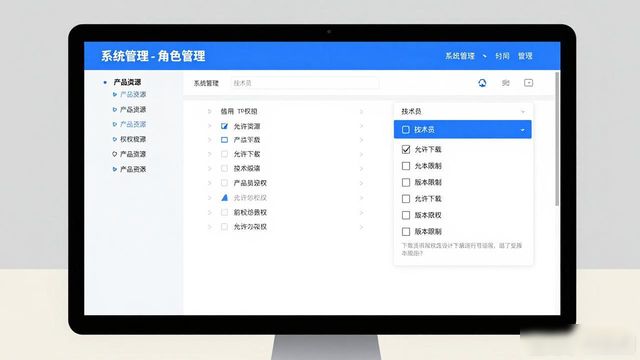Click the pin-shaped icon beside a sidebar 产品资源 item
The width and height of the screenshot is (640, 360).
click(114, 154)
